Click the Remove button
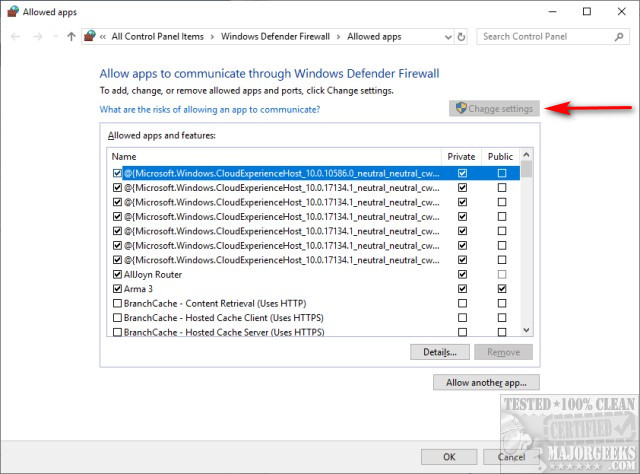 503,352
